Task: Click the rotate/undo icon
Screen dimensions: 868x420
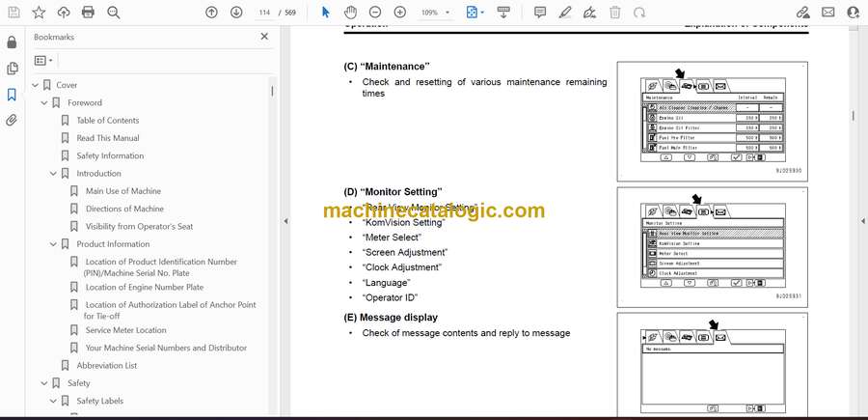Action: (639, 13)
